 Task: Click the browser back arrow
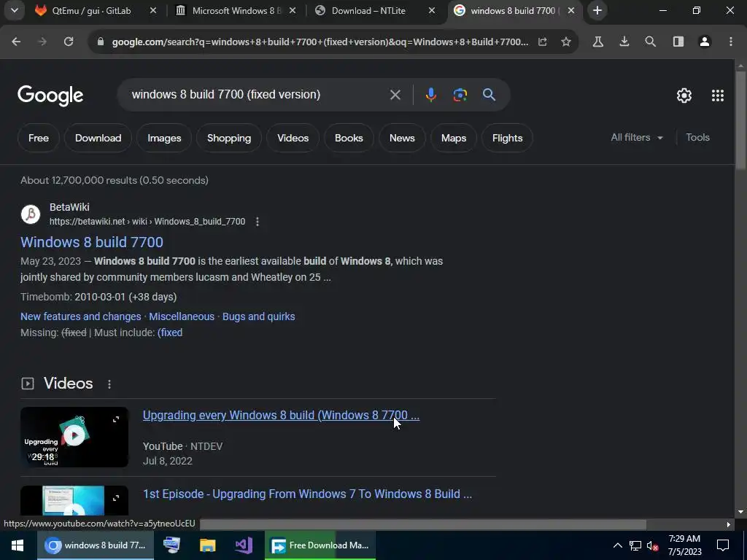(x=16, y=42)
